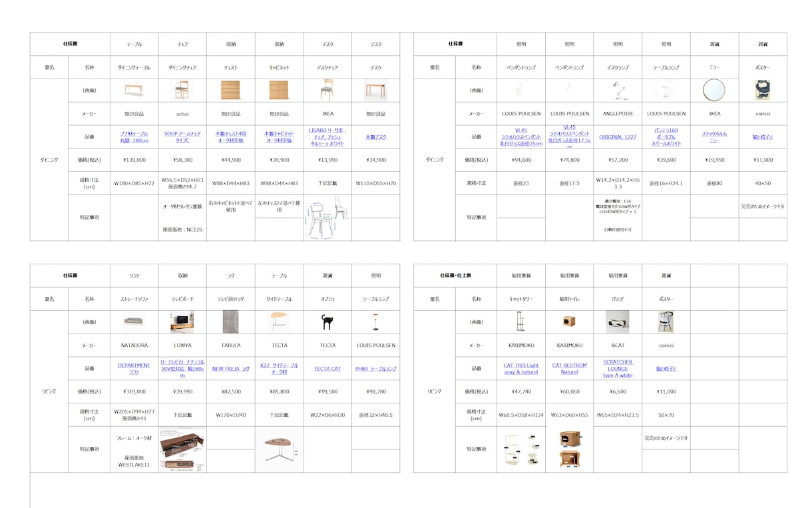This screenshot has height=508, width=812.
Task: Select the ¥58,300 price cell
Action: [x=182, y=160]
